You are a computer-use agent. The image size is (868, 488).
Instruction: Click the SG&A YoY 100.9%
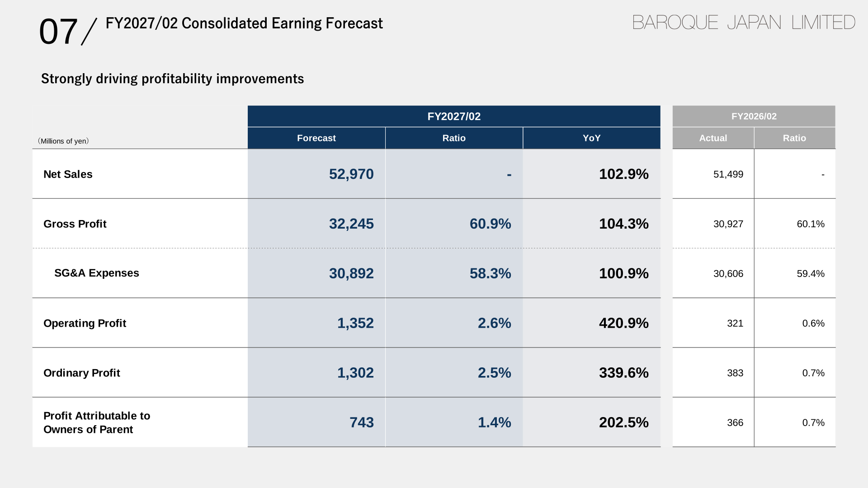click(624, 273)
